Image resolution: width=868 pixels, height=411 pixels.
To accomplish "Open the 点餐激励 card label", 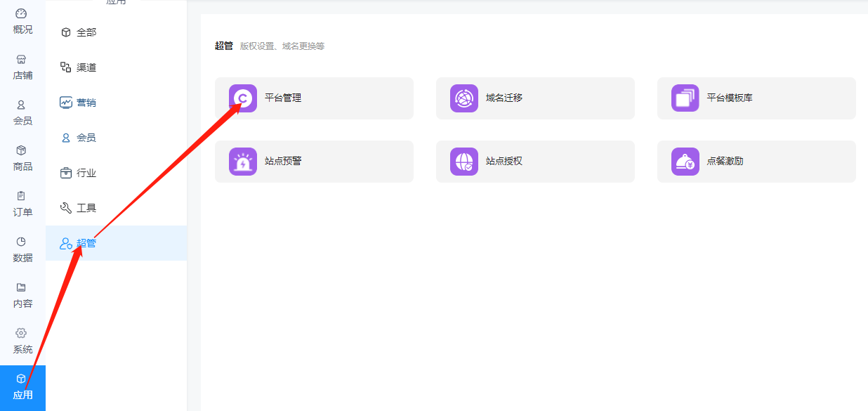I will pos(725,161).
